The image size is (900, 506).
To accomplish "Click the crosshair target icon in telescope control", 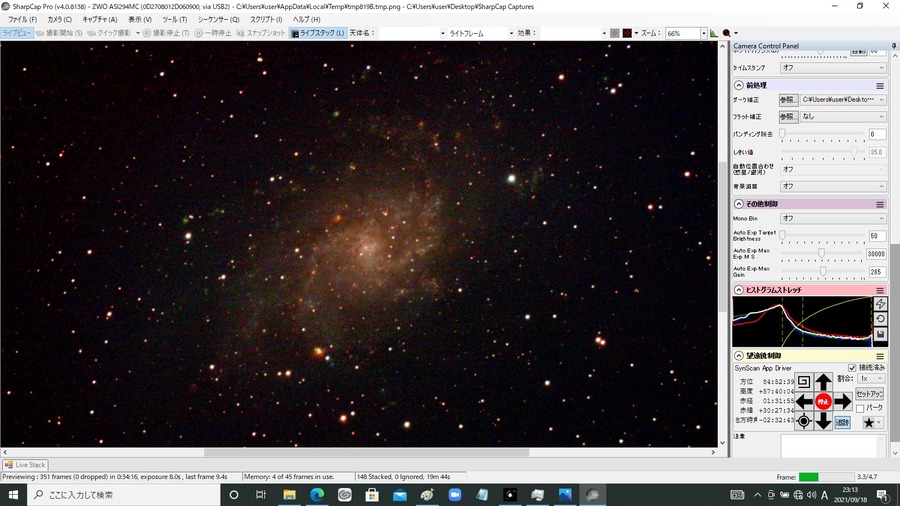I will tap(804, 421).
